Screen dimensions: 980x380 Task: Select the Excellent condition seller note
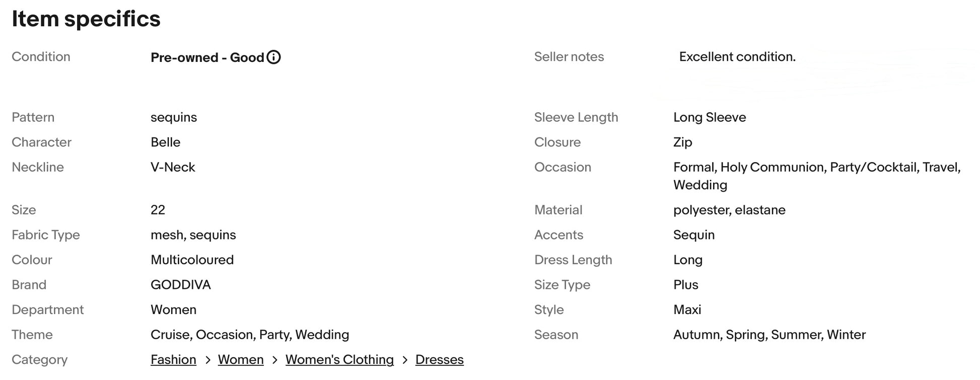pos(737,57)
